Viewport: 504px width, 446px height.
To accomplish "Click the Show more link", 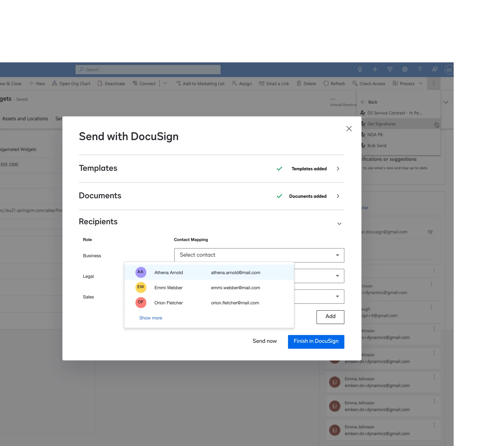I will click(150, 318).
